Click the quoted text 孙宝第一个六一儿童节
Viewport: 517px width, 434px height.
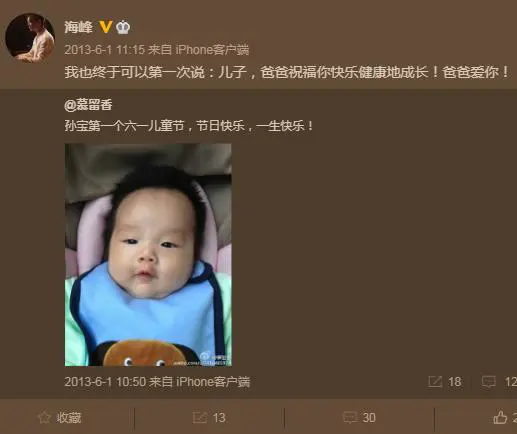click(124, 126)
